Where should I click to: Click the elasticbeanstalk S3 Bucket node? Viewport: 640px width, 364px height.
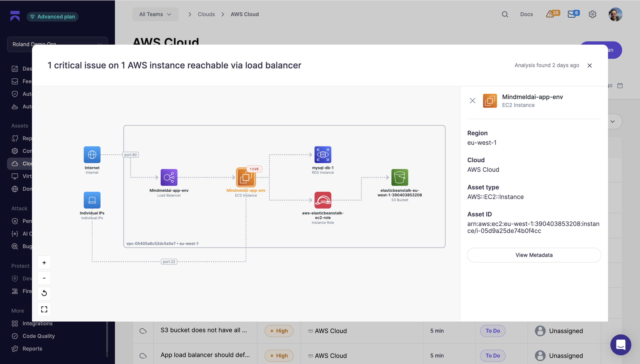coord(400,177)
